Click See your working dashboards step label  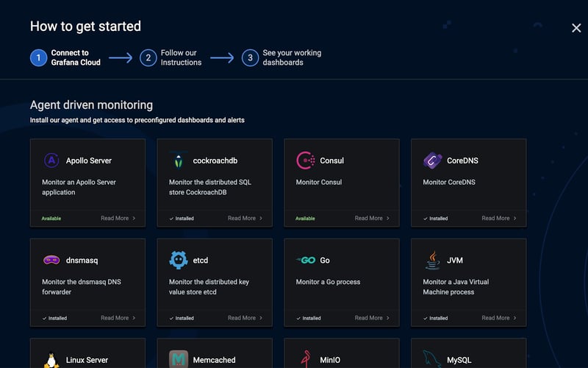(292, 57)
